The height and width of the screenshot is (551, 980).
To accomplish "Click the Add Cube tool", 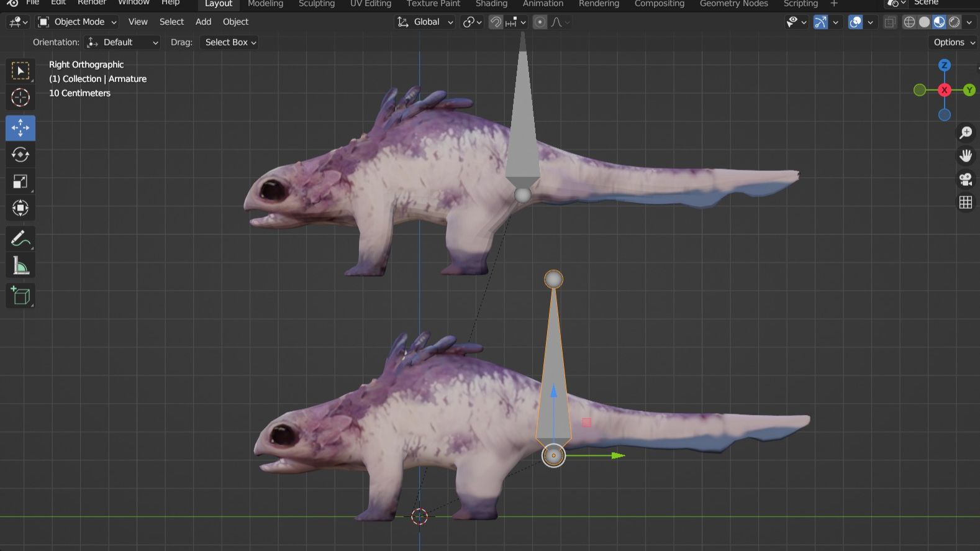I will (x=20, y=296).
